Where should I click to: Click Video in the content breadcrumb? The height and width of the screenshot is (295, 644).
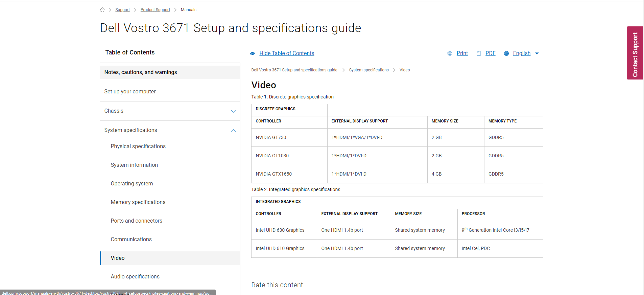(x=405, y=70)
